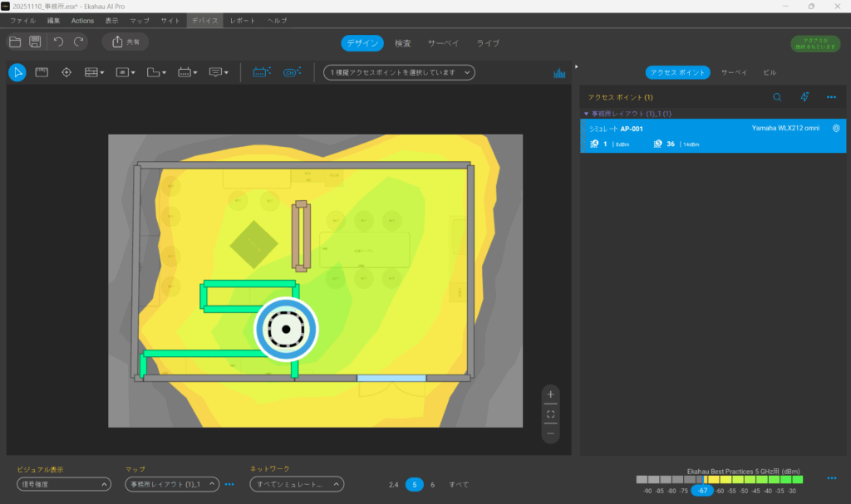The width and height of the screenshot is (851, 504).
Task: Select the scale ruler tool
Action: click(x=42, y=72)
